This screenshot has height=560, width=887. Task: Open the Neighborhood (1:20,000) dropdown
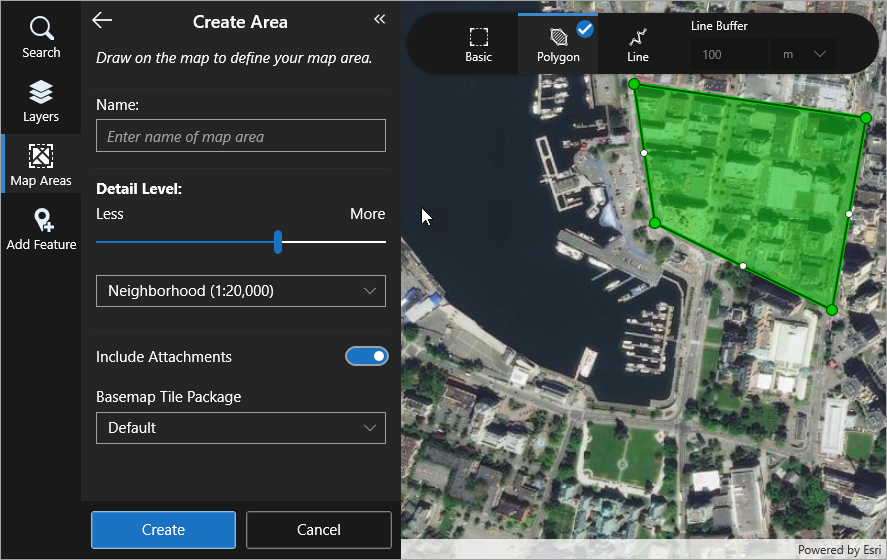tap(241, 291)
